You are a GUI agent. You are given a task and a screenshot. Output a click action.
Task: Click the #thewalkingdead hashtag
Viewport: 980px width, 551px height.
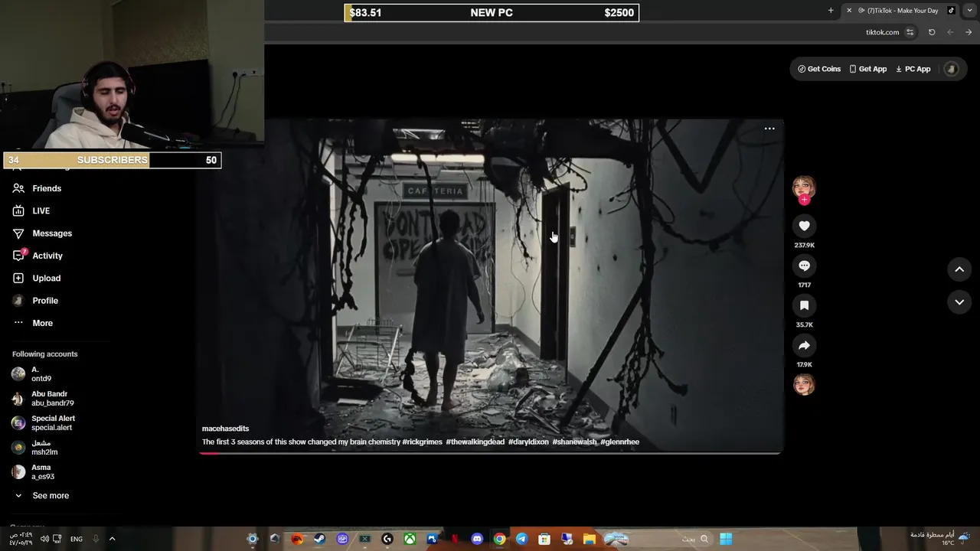(475, 442)
